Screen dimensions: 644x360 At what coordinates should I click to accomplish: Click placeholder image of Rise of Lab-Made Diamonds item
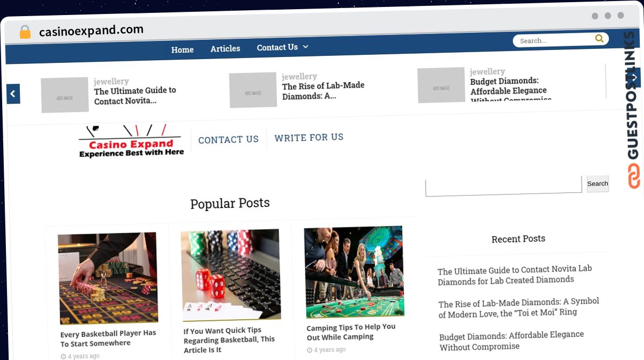click(253, 90)
